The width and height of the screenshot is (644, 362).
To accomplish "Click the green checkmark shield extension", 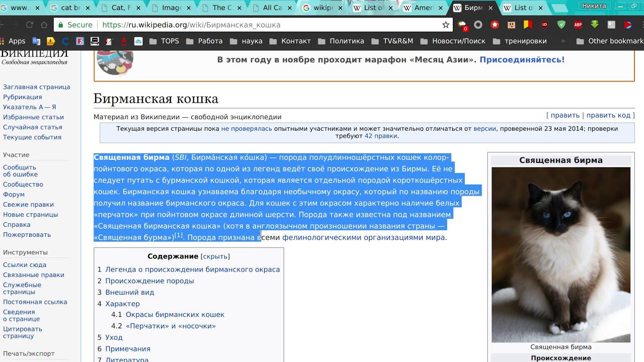I will (561, 25).
